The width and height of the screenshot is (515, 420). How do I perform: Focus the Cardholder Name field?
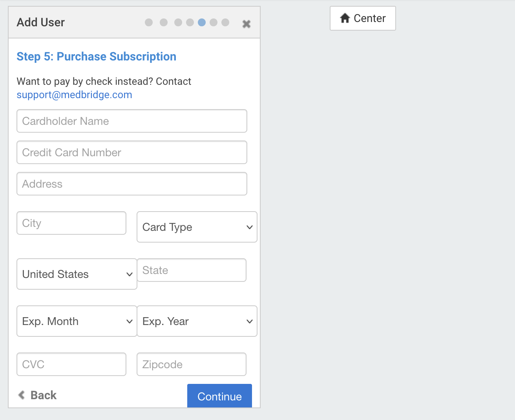pyautogui.click(x=132, y=121)
